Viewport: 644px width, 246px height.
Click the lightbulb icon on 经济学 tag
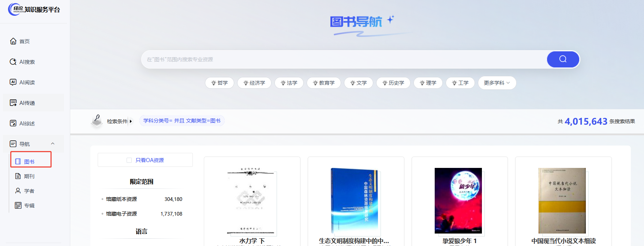pos(246,83)
